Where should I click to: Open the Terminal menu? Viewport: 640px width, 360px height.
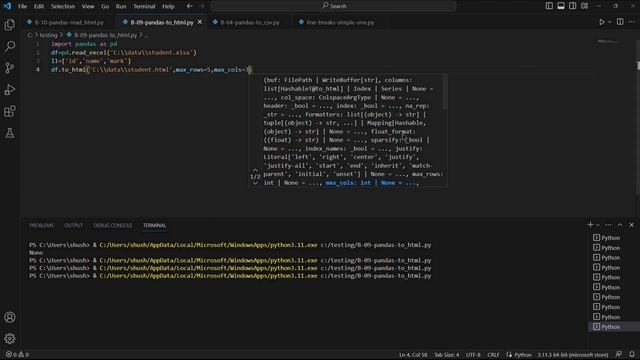[144, 6]
